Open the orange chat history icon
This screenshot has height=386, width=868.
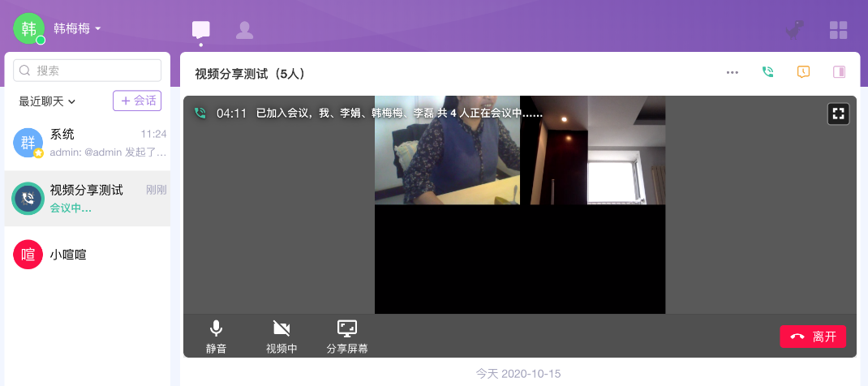(x=803, y=72)
